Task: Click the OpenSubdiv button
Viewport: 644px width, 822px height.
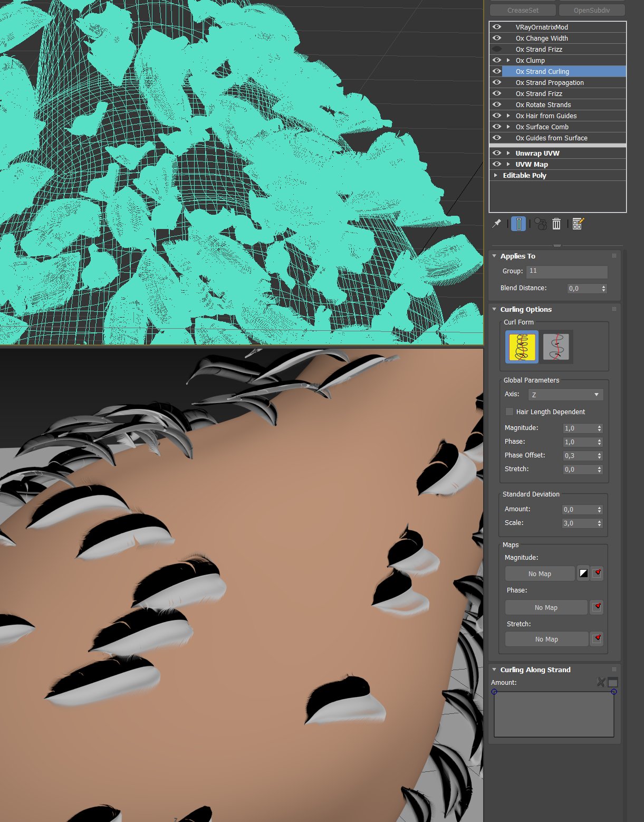Action: point(591,10)
